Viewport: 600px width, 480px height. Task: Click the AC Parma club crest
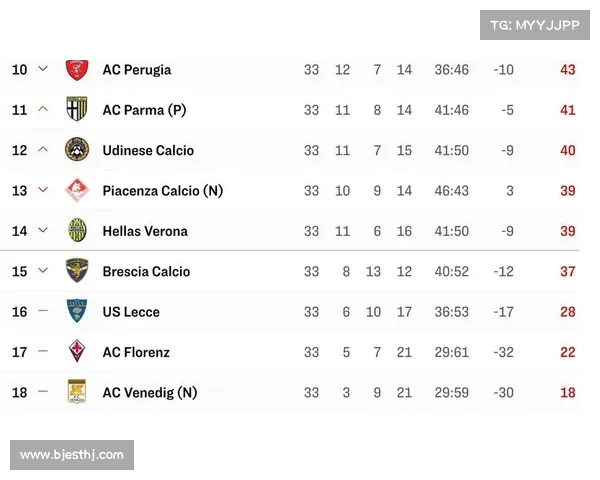tap(77, 109)
